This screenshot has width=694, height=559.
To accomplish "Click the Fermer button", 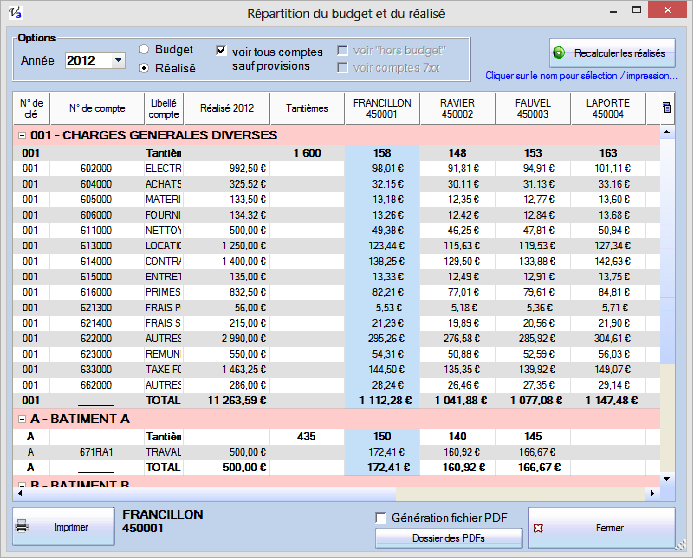I will click(601, 528).
